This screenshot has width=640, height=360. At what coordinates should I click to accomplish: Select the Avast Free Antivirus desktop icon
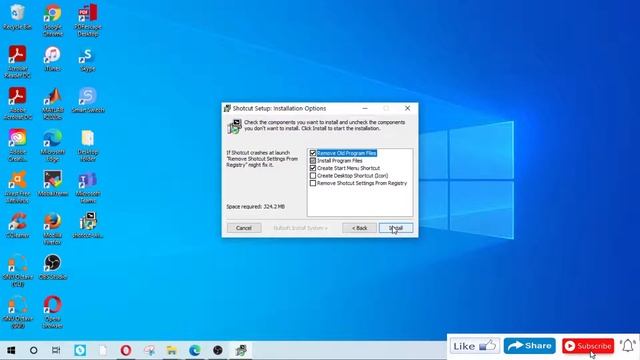(17, 187)
